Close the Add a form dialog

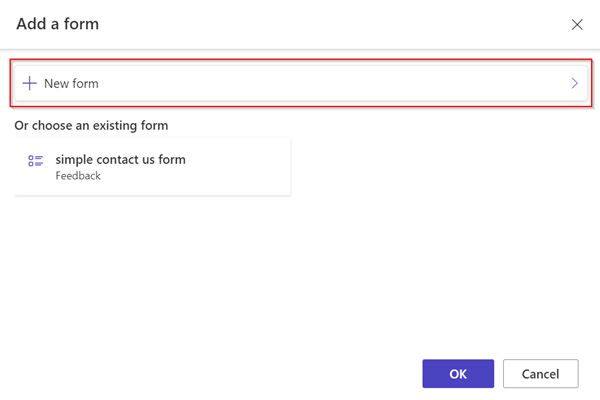click(577, 24)
